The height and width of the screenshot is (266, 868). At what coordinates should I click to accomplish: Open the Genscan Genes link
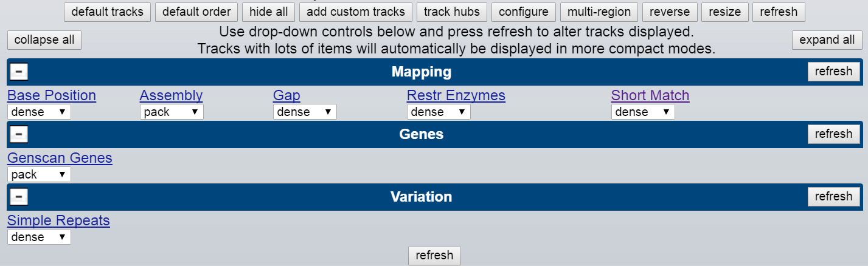60,158
